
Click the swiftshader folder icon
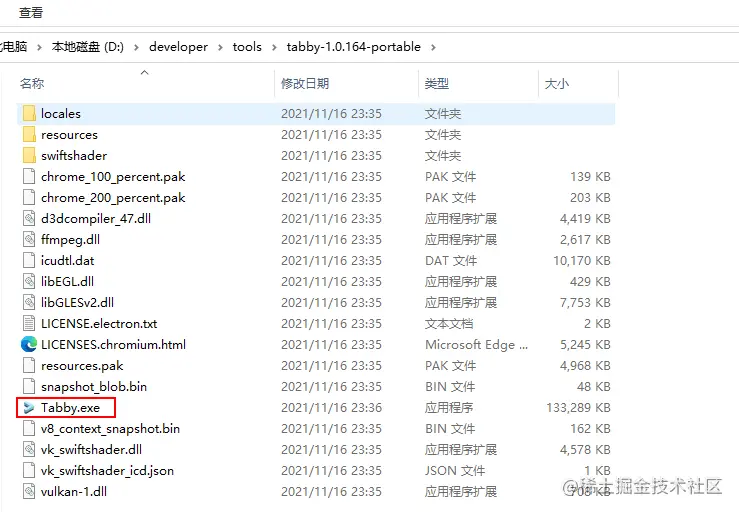click(29, 156)
